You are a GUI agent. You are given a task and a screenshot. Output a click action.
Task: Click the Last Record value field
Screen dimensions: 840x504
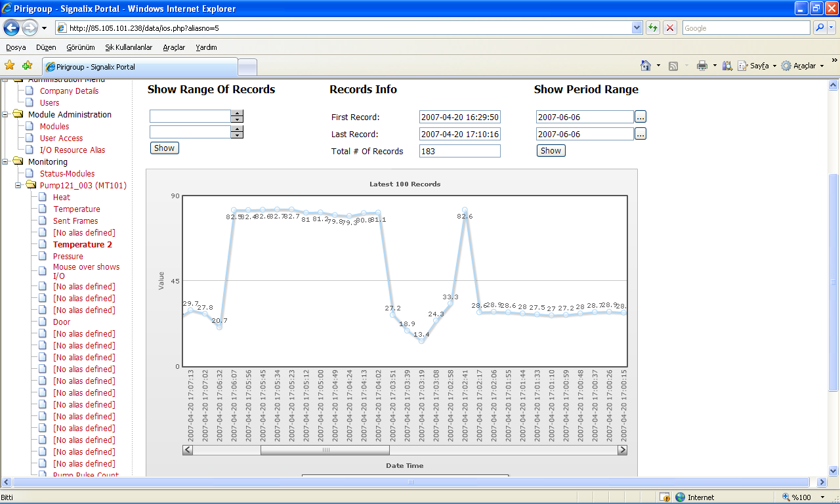point(460,135)
